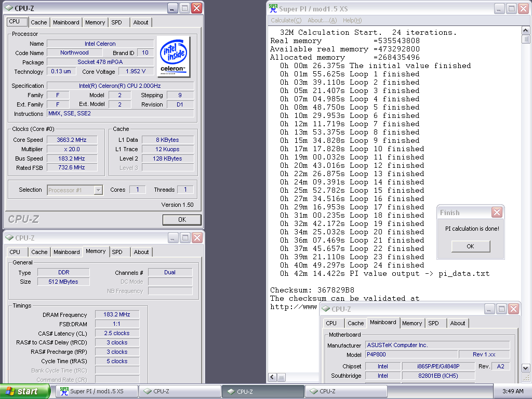Screen dimensions: 532x399
Task: Click the memory Size 512 MBytes field
Action: click(x=63, y=282)
